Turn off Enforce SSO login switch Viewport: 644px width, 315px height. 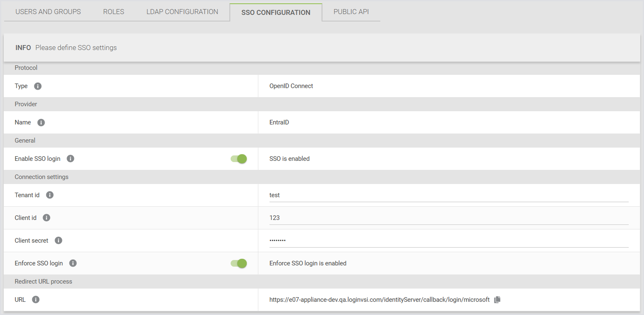pyautogui.click(x=239, y=263)
